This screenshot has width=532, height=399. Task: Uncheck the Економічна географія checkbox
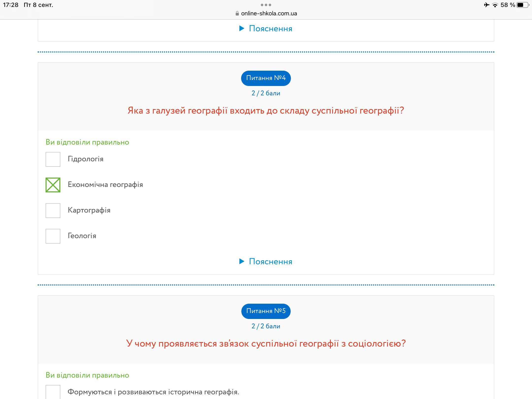click(x=53, y=185)
